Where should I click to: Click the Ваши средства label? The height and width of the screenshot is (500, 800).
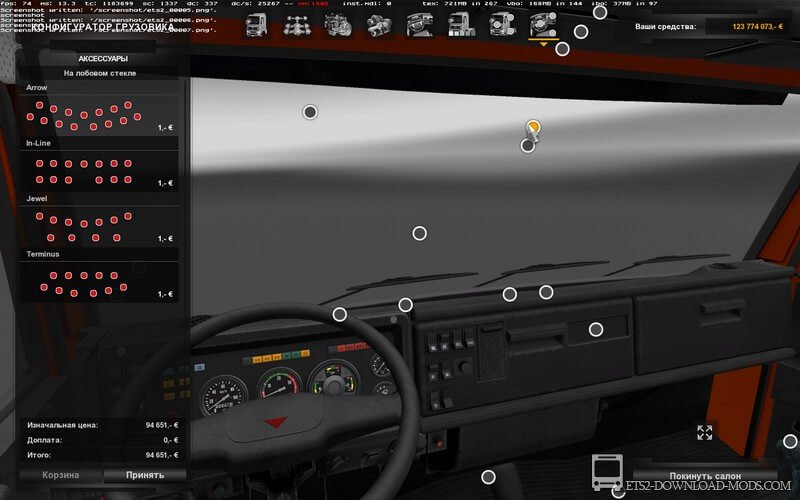[x=665, y=27]
